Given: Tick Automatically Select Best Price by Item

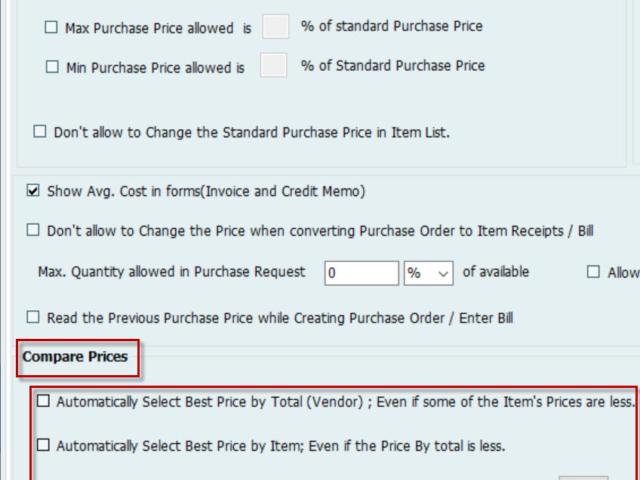Looking at the screenshot, I should pos(44,445).
